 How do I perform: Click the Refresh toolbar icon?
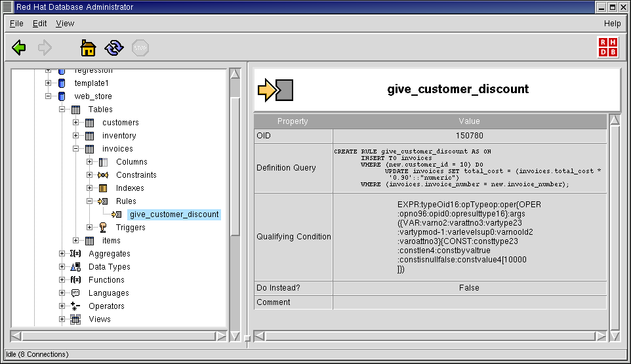114,48
